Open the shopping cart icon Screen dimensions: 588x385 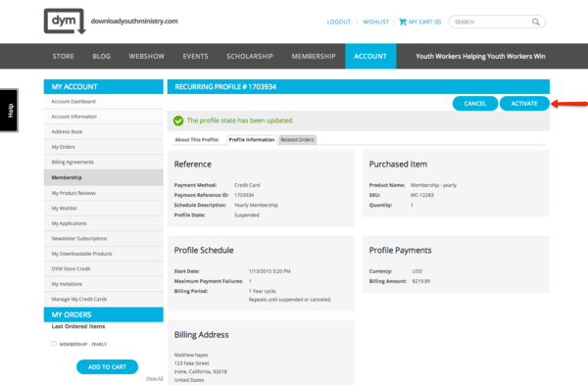(x=403, y=22)
